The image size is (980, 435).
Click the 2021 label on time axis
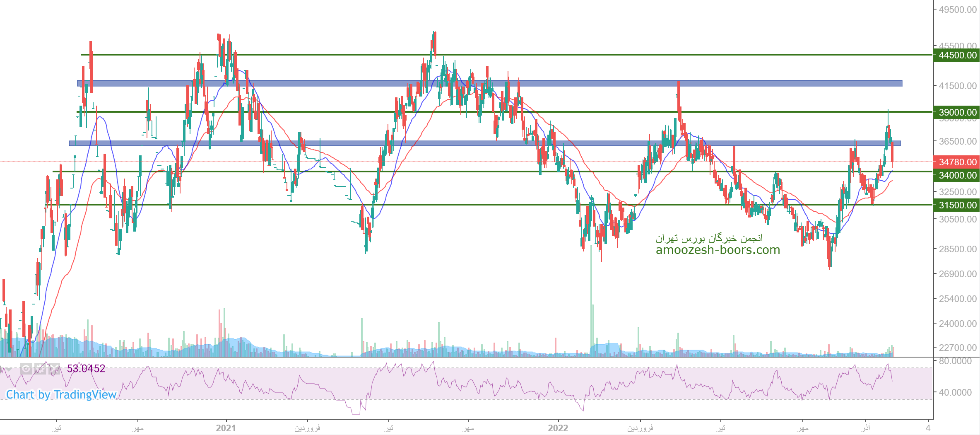[226, 428]
